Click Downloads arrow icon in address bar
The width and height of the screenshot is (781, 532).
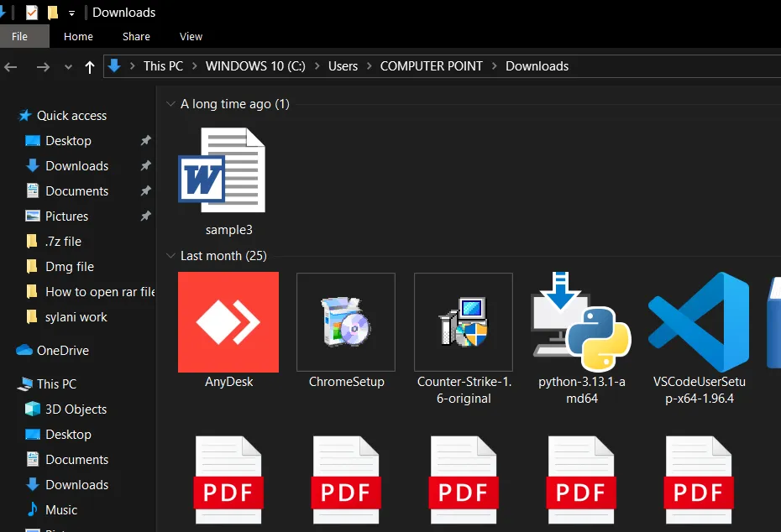point(114,65)
